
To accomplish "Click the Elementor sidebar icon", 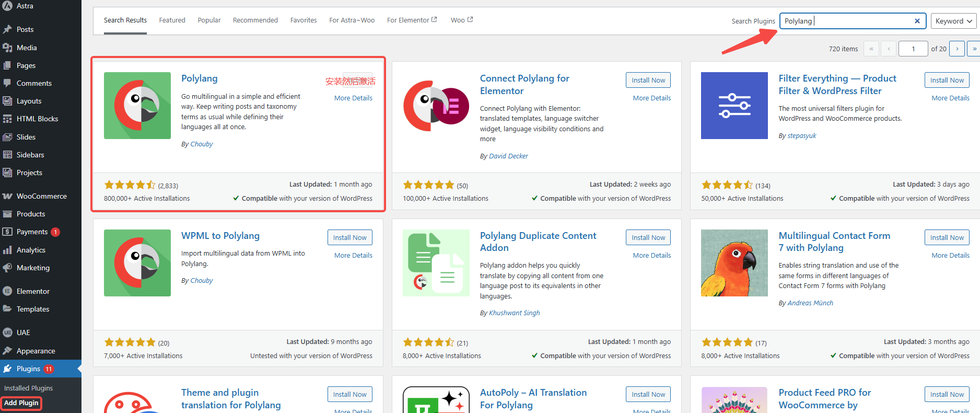I will 7,291.
